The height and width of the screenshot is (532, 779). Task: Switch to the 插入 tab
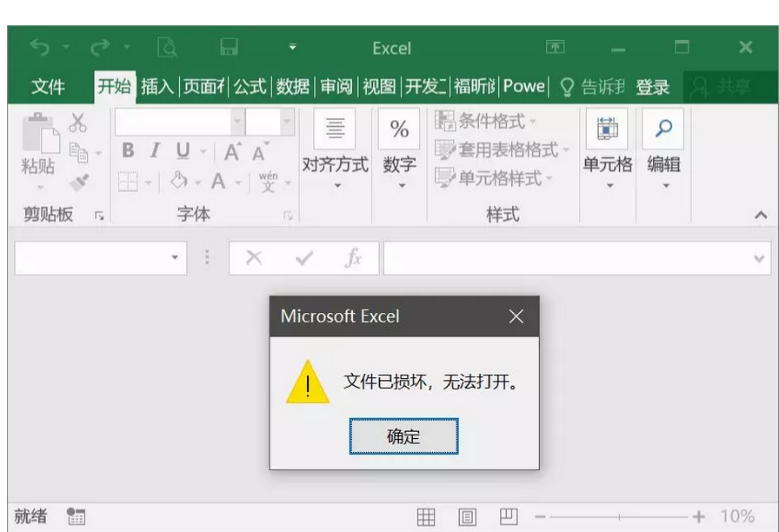coord(157,86)
